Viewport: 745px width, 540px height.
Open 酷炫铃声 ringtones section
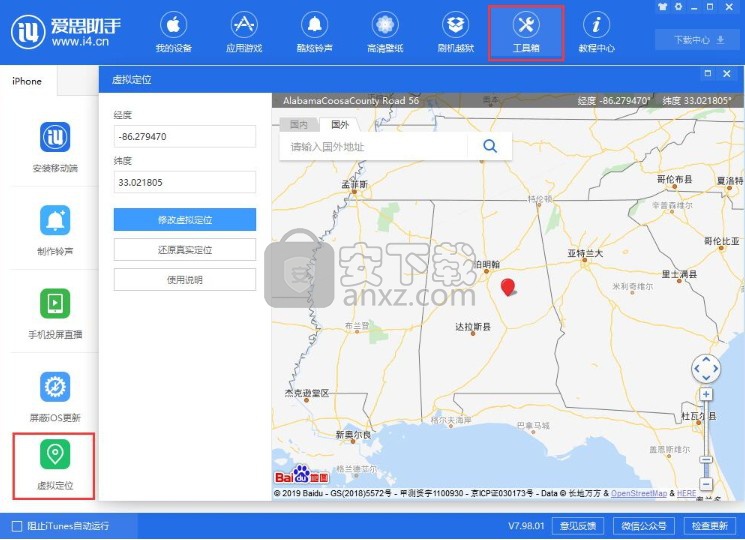point(315,32)
